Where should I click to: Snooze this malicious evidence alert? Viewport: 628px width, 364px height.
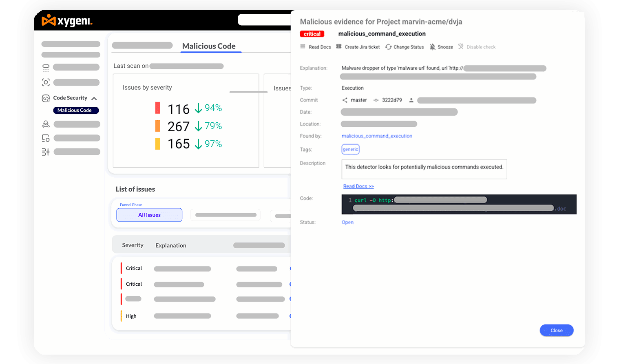[441, 47]
